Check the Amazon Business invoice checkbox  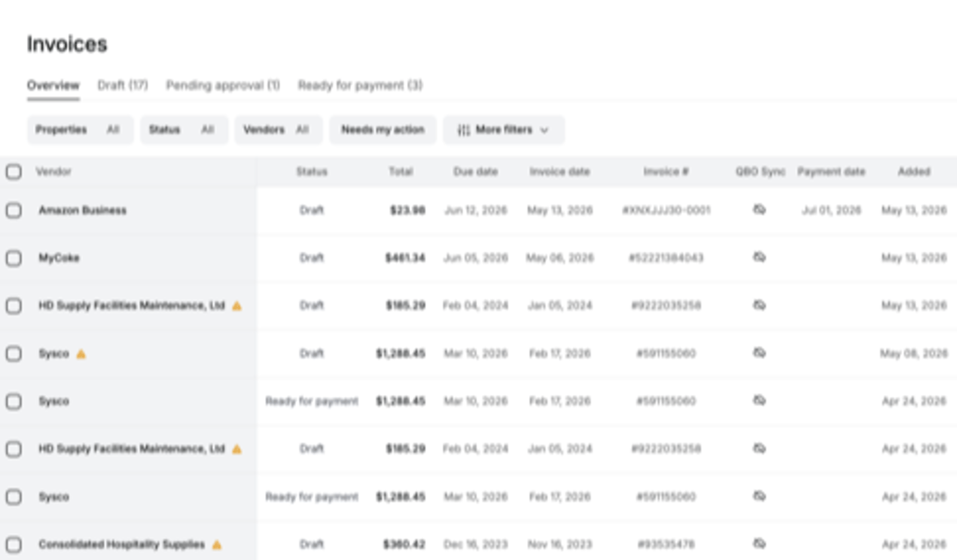[14, 210]
